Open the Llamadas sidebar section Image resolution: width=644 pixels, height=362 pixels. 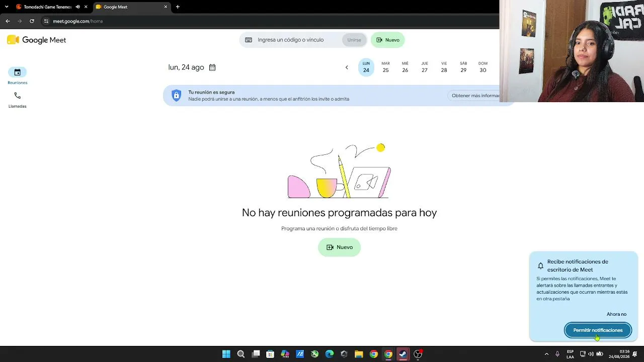click(17, 100)
